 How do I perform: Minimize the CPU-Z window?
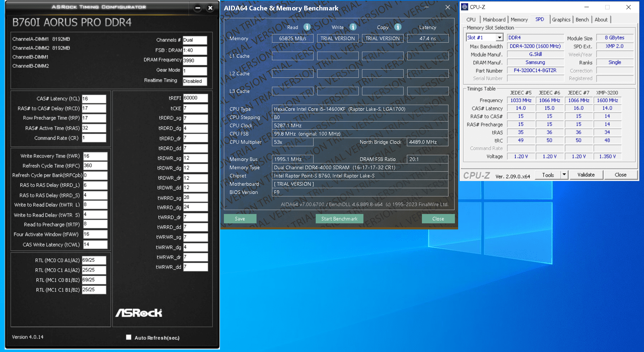point(587,7)
